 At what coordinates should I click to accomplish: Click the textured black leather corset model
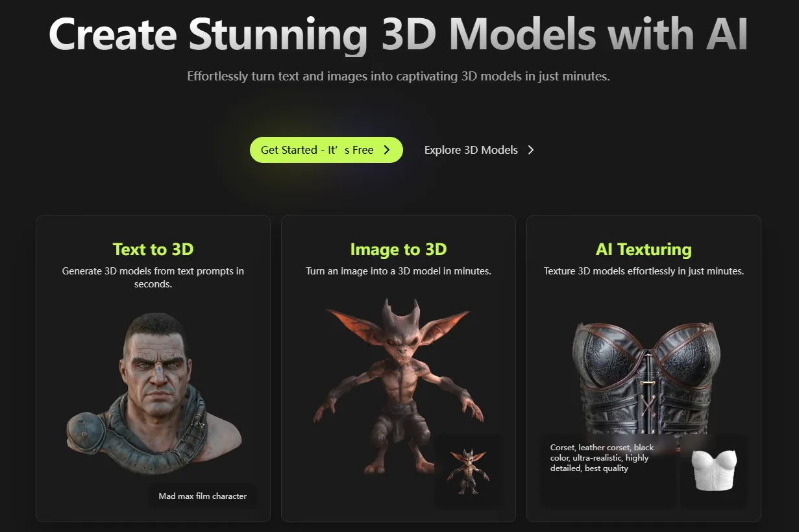click(645, 376)
